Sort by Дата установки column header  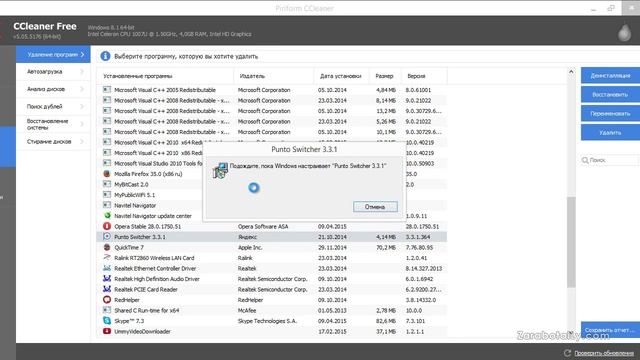point(342,76)
